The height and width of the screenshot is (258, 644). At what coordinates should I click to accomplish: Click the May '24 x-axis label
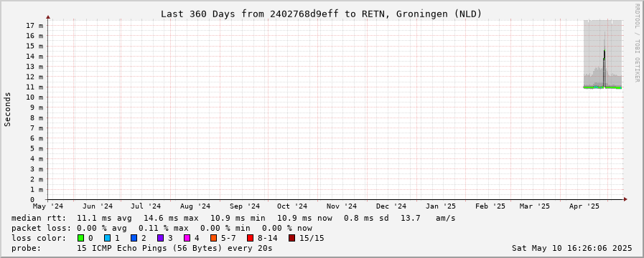pos(48,206)
